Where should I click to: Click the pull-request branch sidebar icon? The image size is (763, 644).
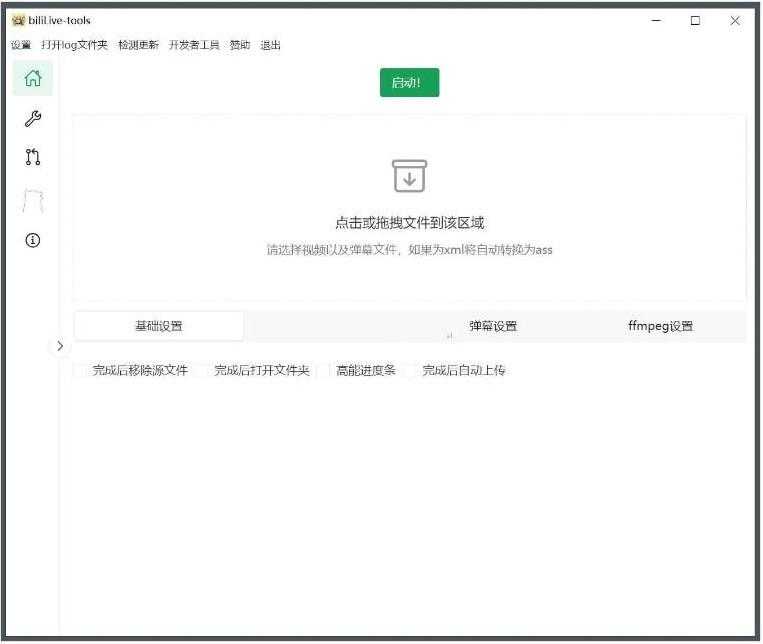tap(32, 157)
